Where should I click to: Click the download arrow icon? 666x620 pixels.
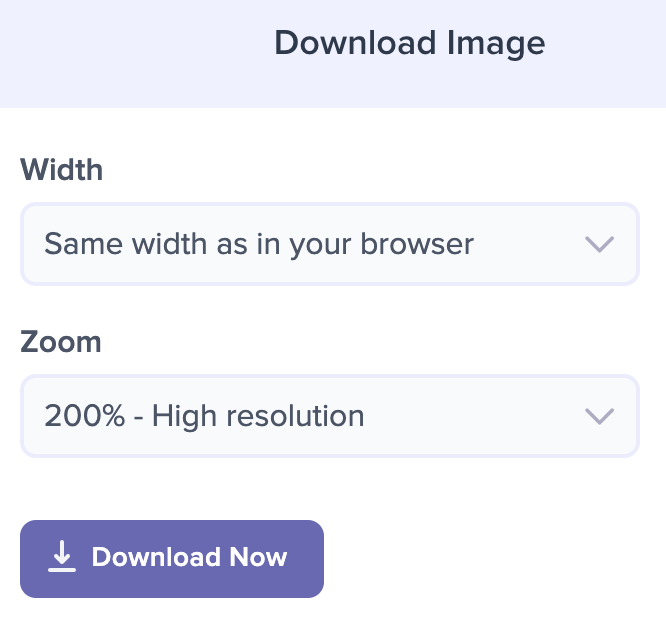[62, 556]
